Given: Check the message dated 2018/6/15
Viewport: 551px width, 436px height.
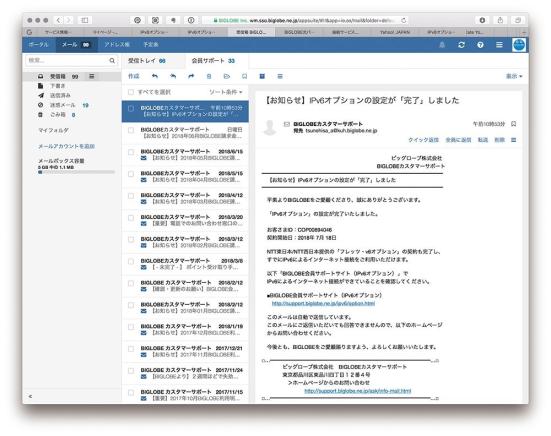Looking at the screenshot, I should point(131,152).
